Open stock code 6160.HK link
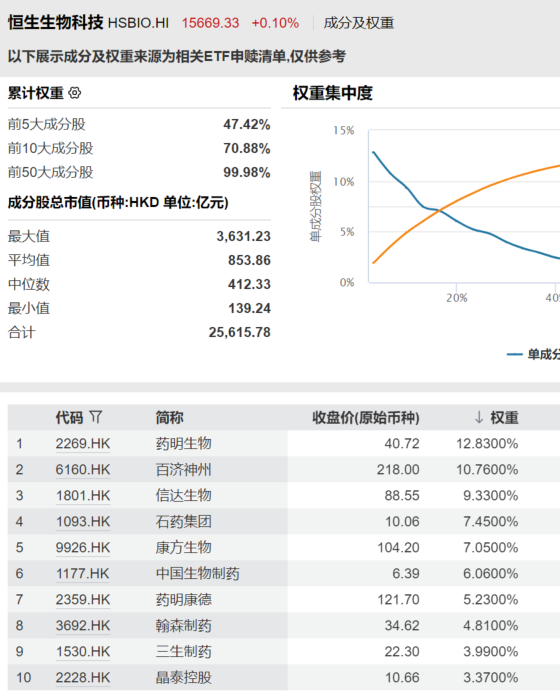560x692 pixels. click(83, 470)
